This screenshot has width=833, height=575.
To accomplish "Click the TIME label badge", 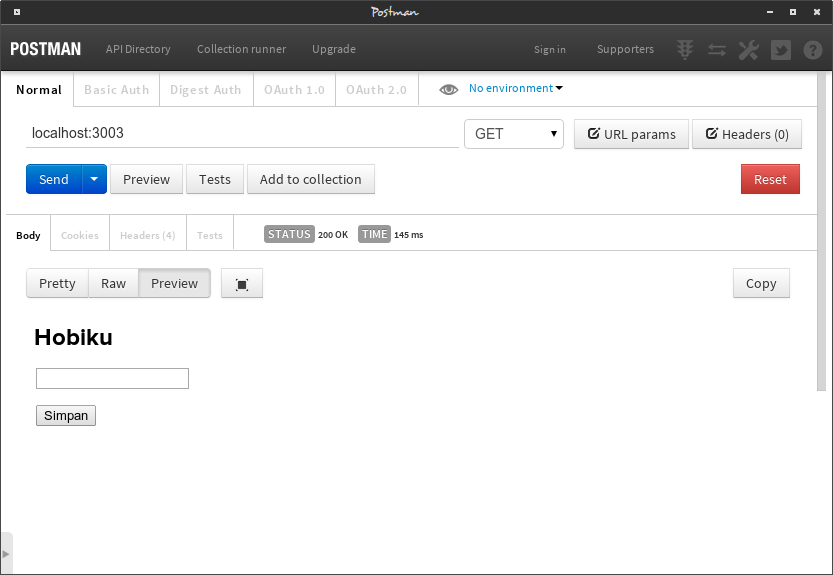I will pos(375,234).
